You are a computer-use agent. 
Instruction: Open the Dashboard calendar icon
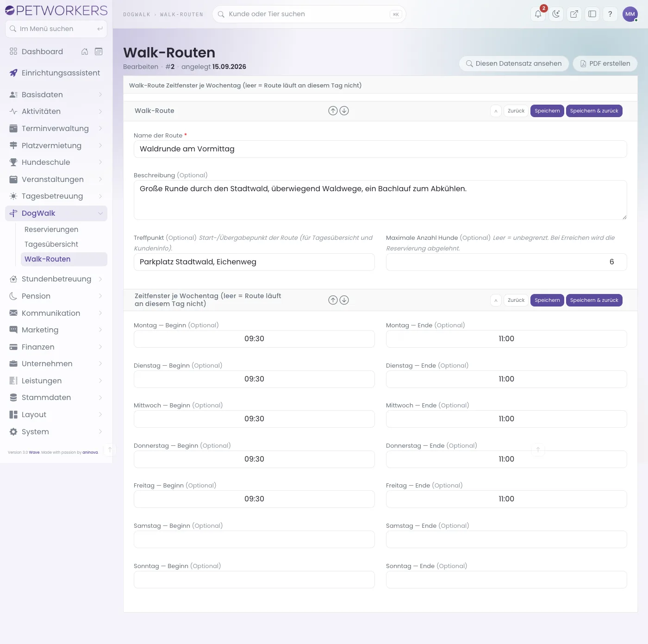tap(99, 51)
